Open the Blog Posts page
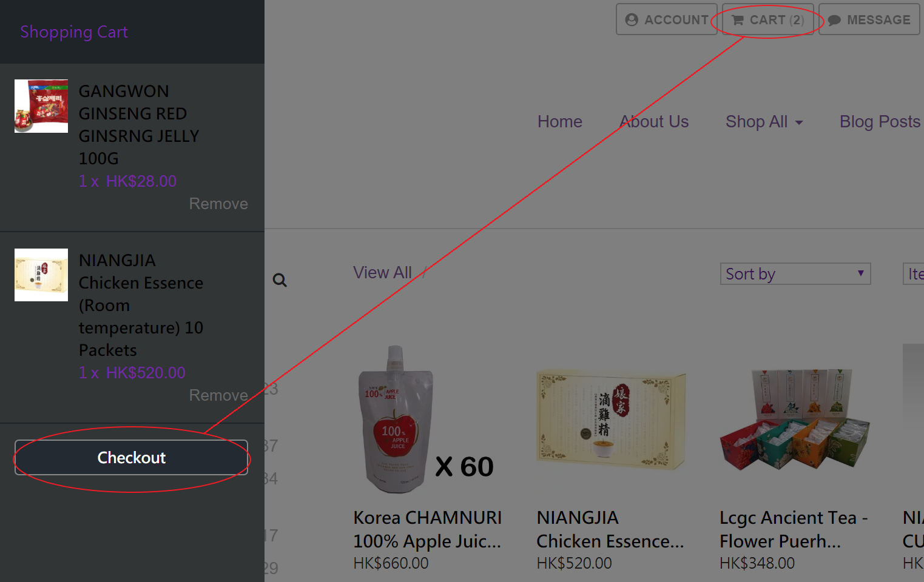Viewport: 924px width, 582px height. pos(879,122)
